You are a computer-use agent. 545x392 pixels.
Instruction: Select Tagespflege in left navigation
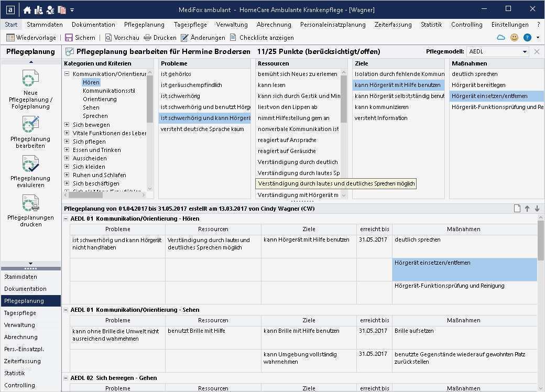click(30, 313)
